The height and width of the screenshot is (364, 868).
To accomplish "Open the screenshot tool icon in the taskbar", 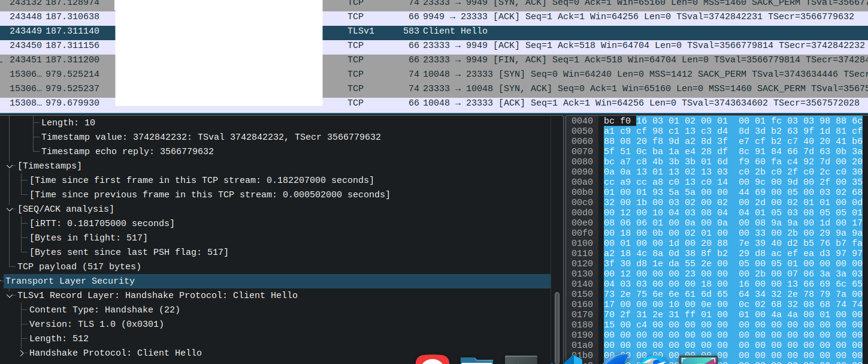I will 698,360.
